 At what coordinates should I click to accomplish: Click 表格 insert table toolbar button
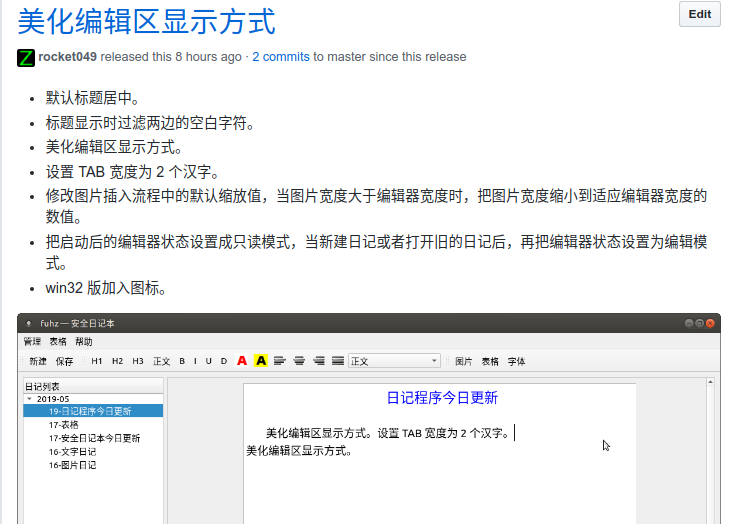pyautogui.click(x=490, y=361)
